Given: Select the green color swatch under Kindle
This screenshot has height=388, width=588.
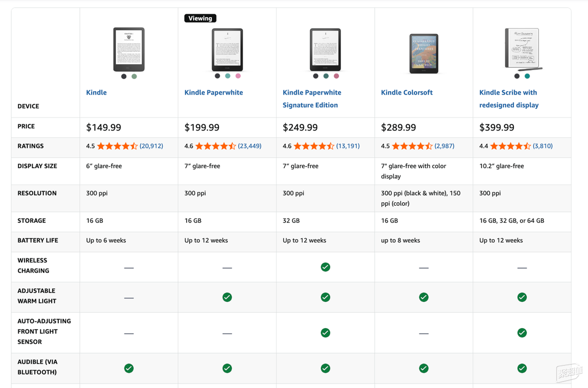Looking at the screenshot, I should tap(134, 76).
